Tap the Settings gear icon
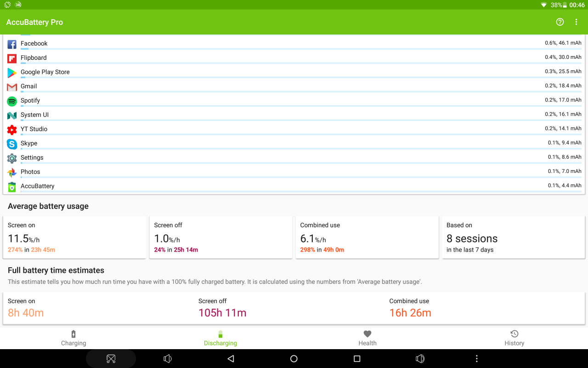 pos(12,159)
